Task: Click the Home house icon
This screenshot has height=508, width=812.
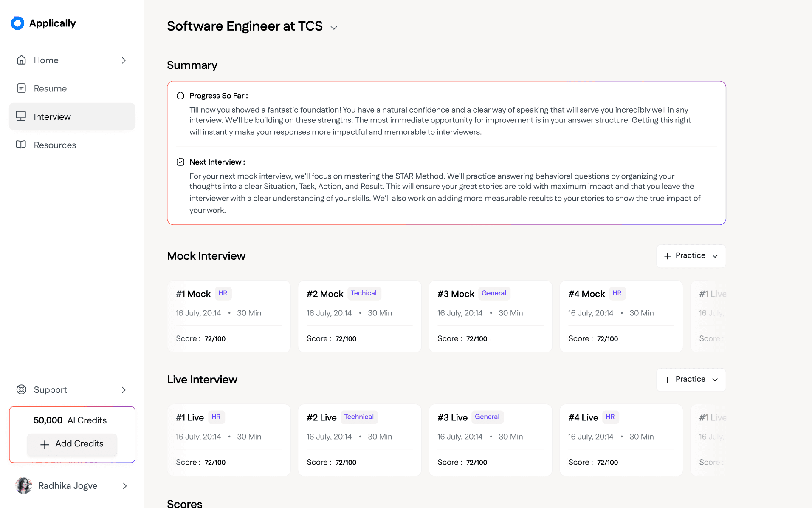Action: pyautogui.click(x=21, y=60)
